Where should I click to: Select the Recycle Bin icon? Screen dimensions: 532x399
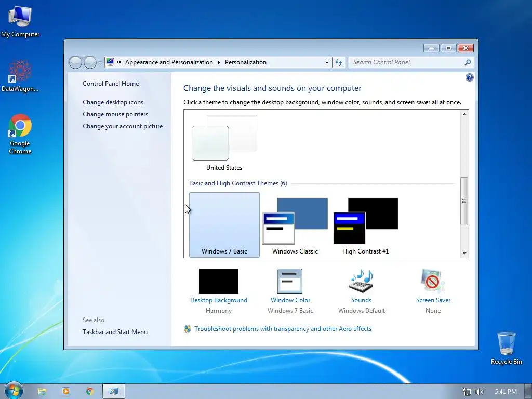(506, 348)
